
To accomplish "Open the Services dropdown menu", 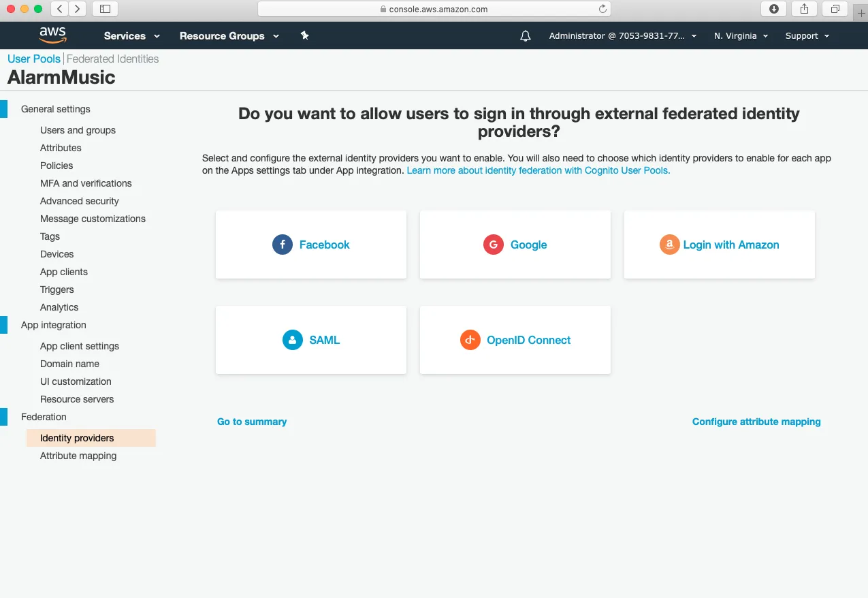I will 132,36.
